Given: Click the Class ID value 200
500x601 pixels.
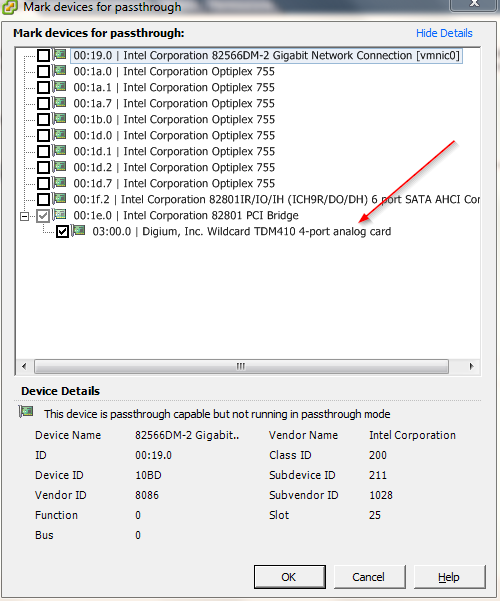Looking at the screenshot, I should coord(378,455).
